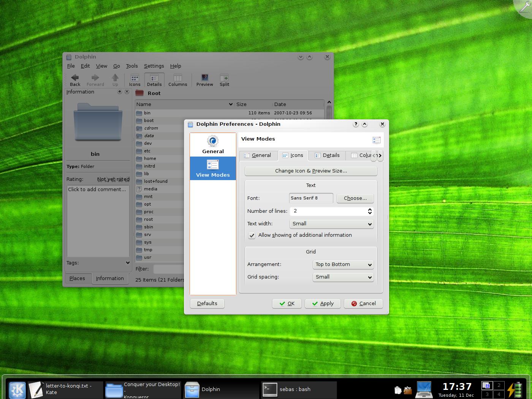The height and width of the screenshot is (399, 532).
Task: Switch Dolphin to Columns view mode
Action: point(178,80)
